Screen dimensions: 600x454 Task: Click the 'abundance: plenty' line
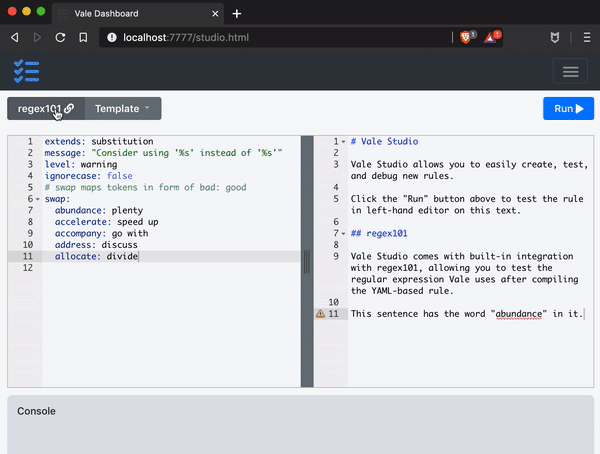click(x=99, y=210)
